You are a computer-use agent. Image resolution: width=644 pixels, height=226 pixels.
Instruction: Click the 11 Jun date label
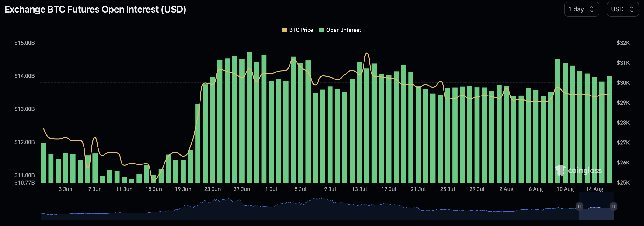coord(124,189)
